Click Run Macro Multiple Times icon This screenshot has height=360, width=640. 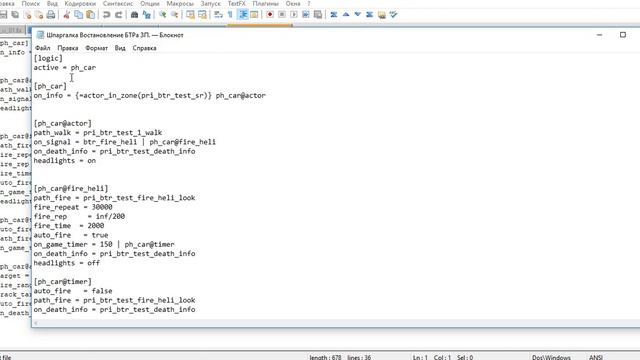point(306,15)
